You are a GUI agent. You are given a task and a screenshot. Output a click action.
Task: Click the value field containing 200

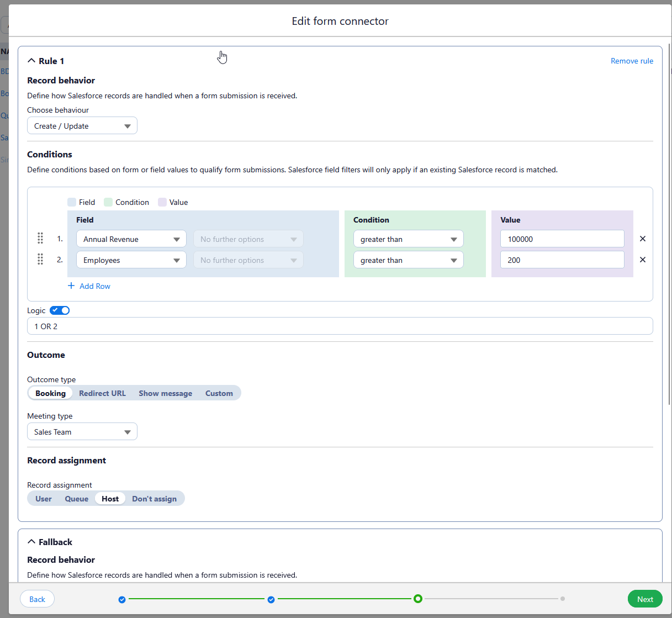(562, 260)
